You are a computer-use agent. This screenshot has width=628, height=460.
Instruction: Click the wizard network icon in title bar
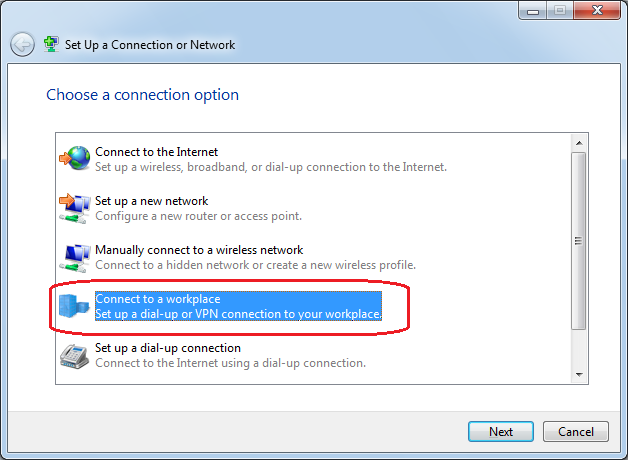(50, 44)
